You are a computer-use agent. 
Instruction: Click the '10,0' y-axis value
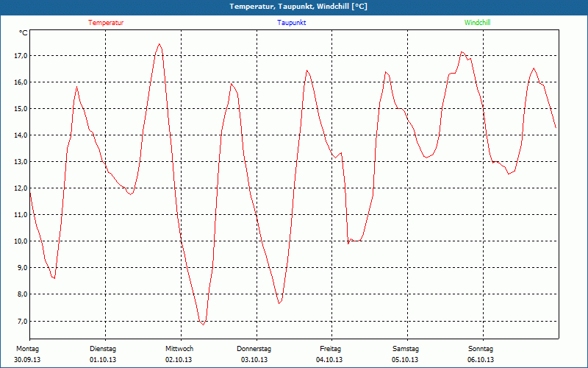coord(21,241)
